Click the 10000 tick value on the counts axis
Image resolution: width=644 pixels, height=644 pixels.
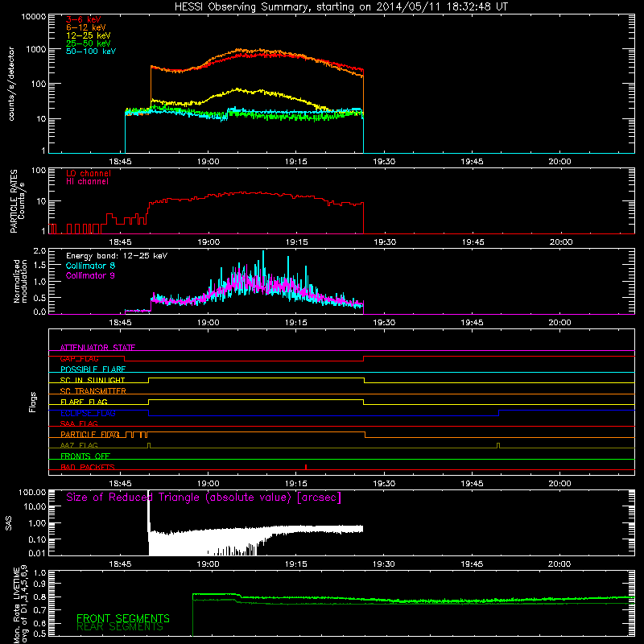[x=34, y=17]
